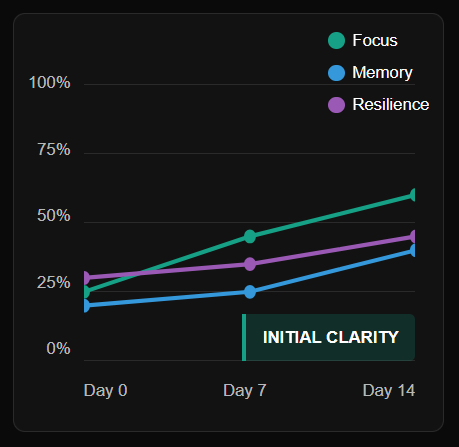The image size is (459, 447).
Task: Select the Day 7 axis label
Action: click(245, 390)
